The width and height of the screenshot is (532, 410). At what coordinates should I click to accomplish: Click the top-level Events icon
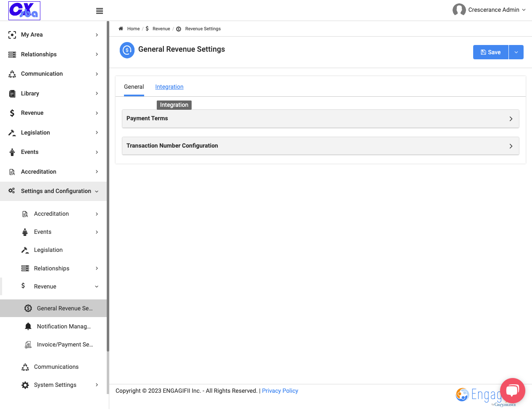click(12, 152)
